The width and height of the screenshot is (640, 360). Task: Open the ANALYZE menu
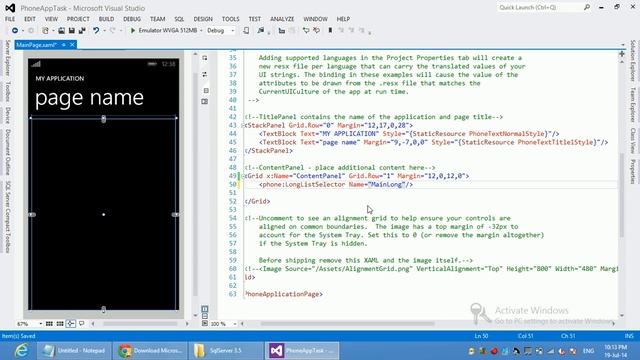pyautogui.click(x=282, y=19)
